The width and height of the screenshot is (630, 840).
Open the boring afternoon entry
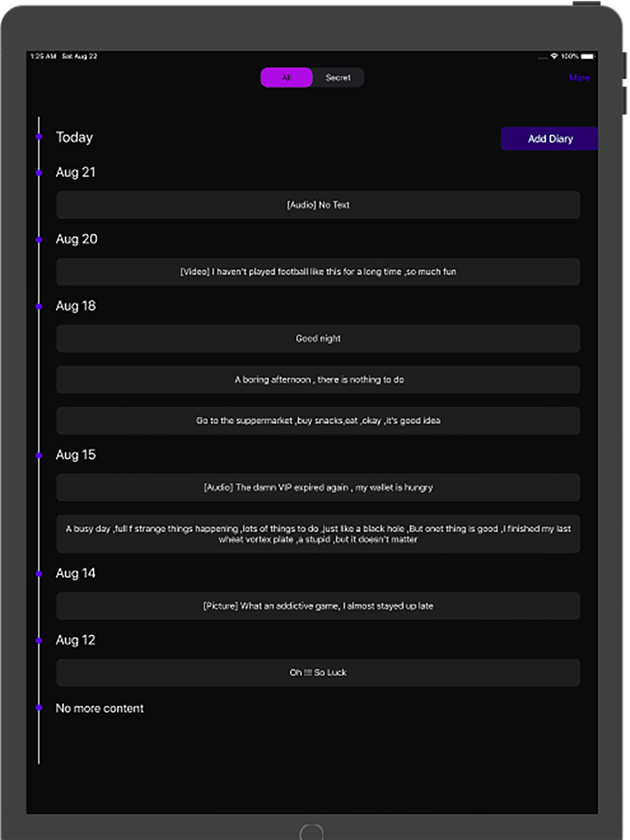(x=318, y=380)
